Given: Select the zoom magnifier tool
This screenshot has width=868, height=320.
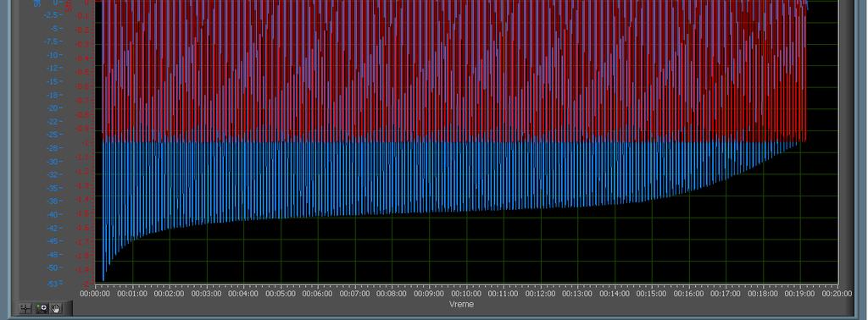Looking at the screenshot, I should click(x=41, y=308).
